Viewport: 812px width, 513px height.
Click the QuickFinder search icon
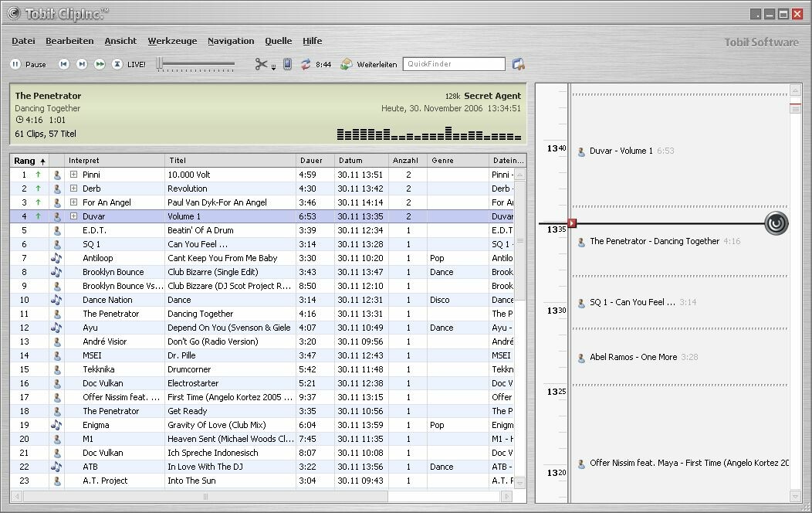[x=518, y=64]
